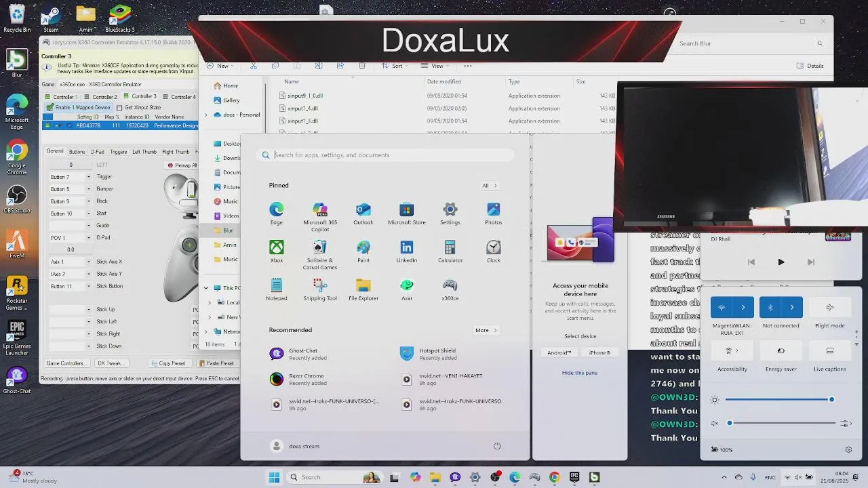
Task: Expand Wi-Fi networks list arrow
Action: 743,307
